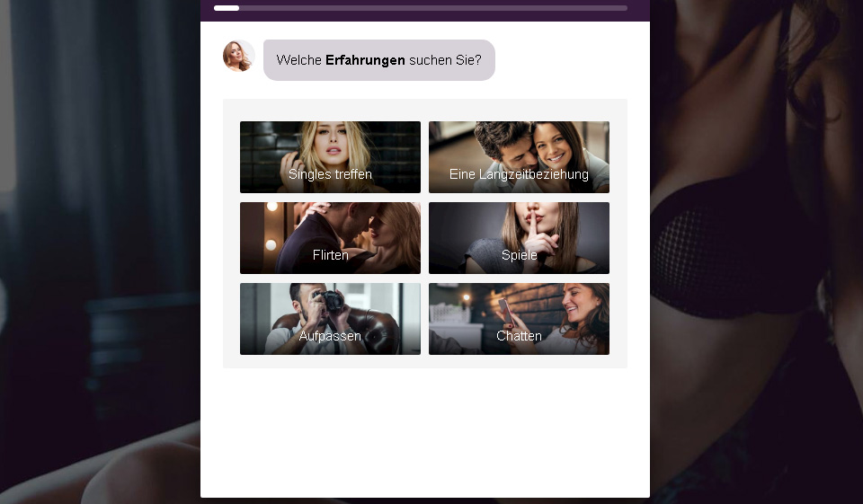Choose the "Aufpassen" option tile
The height and width of the screenshot is (504, 863).
point(330,319)
